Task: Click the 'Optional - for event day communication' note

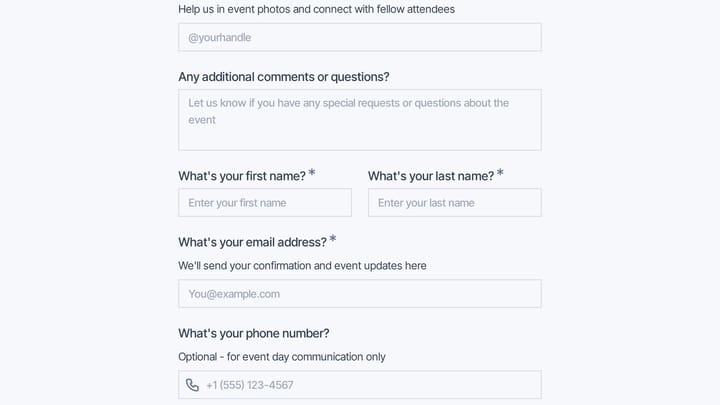Action: [x=282, y=357]
